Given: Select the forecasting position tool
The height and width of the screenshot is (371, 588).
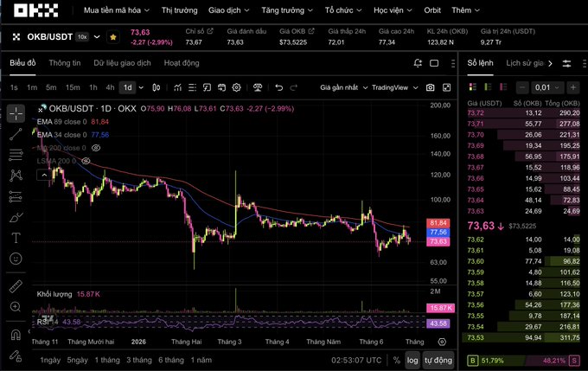Looking at the screenshot, I should pos(16,196).
